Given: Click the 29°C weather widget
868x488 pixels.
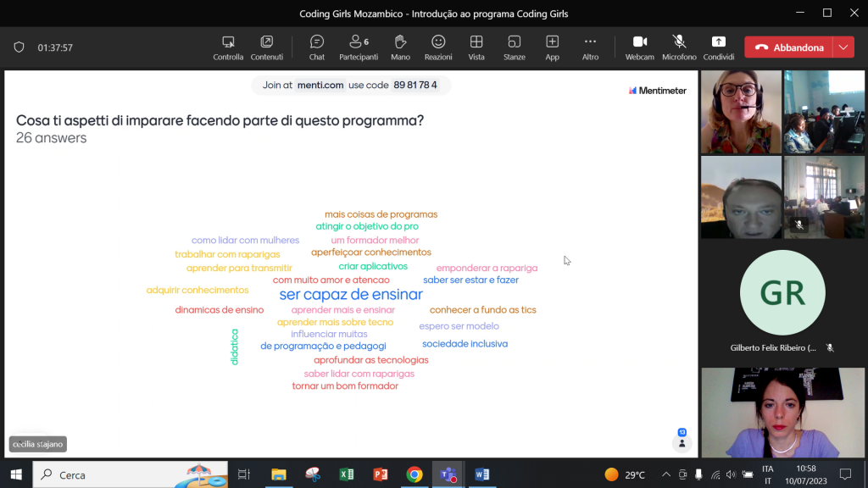Looking at the screenshot, I should pos(625,474).
